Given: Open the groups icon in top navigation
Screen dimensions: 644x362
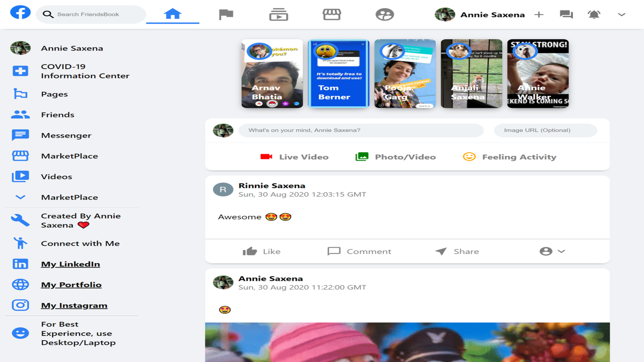Looking at the screenshot, I should [384, 14].
